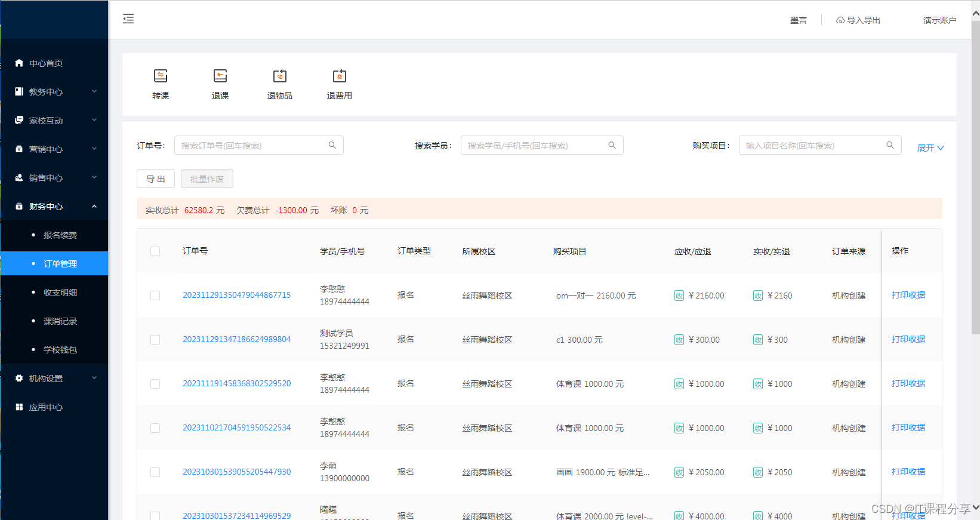Expand the 机构设置 sidebar chevron

(94, 378)
